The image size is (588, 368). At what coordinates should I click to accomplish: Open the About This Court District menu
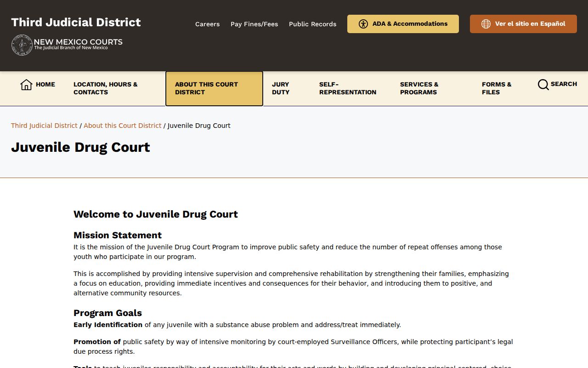[x=214, y=88]
